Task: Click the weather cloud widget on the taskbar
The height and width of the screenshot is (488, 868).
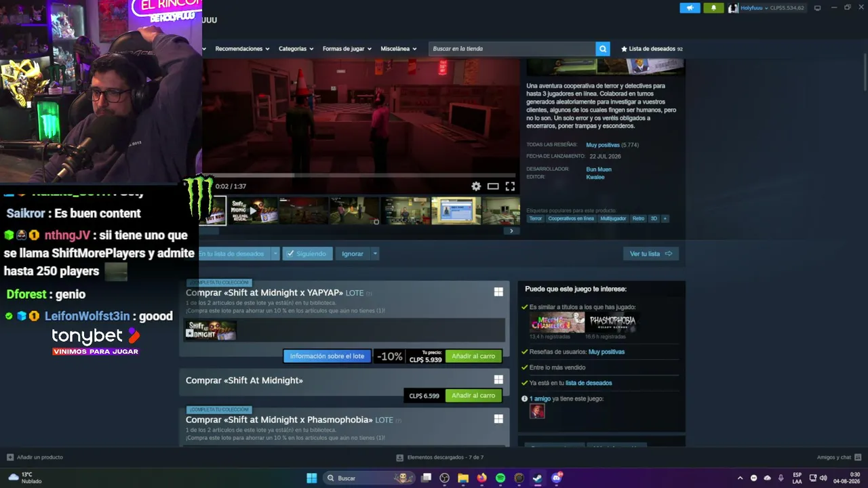Action: tap(14, 478)
